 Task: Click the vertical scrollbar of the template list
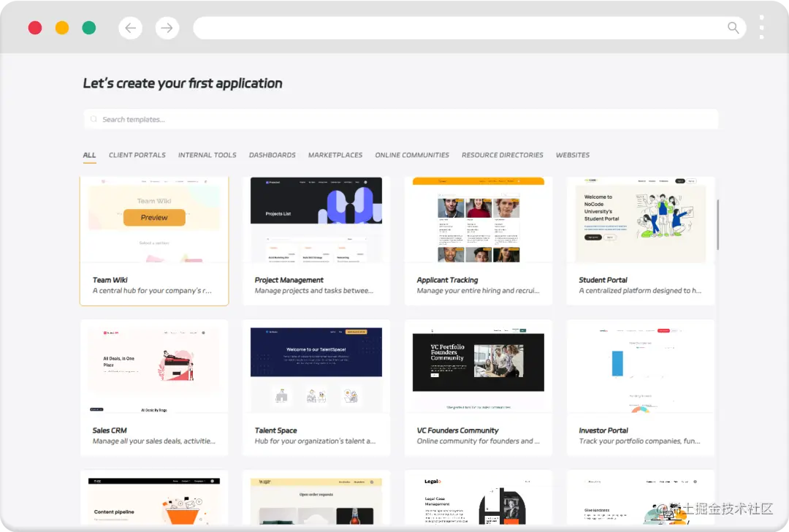click(x=718, y=224)
